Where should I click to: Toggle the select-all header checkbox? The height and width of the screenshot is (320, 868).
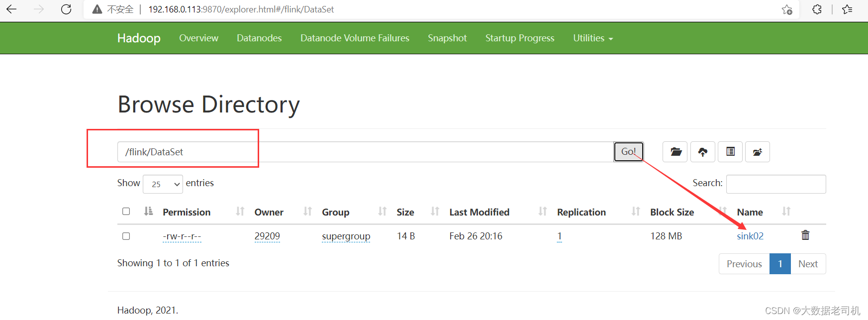[x=126, y=212]
